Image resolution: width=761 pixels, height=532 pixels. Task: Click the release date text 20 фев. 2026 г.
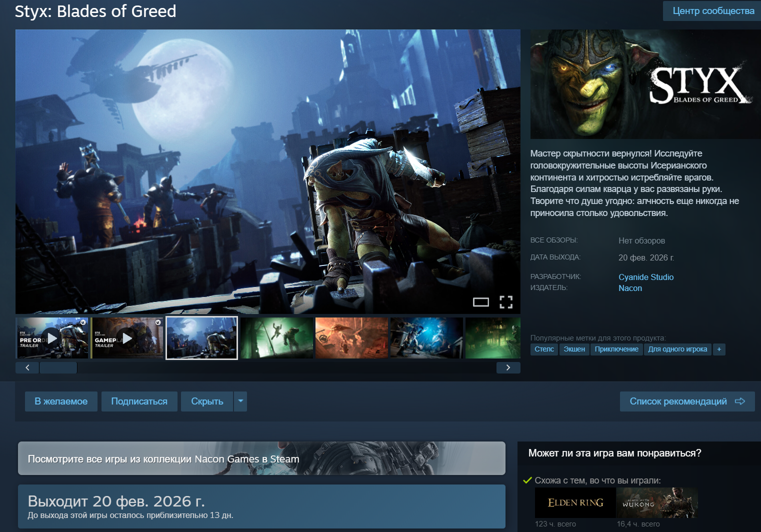pos(646,257)
